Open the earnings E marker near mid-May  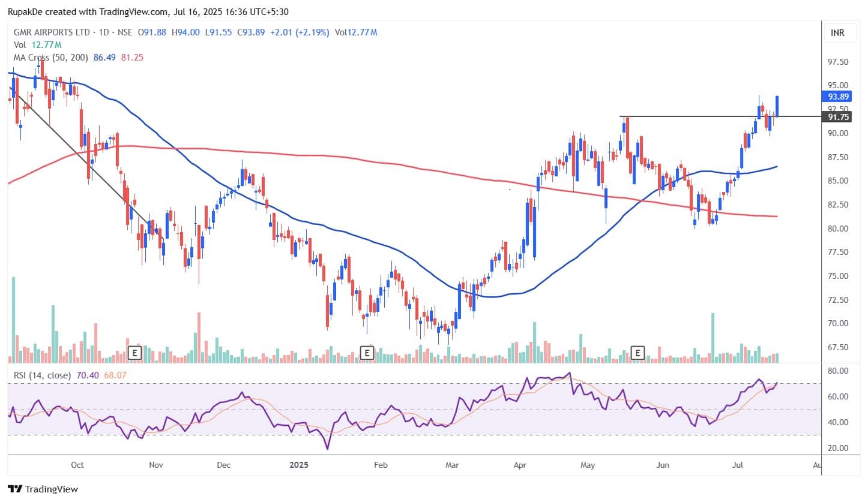(638, 353)
